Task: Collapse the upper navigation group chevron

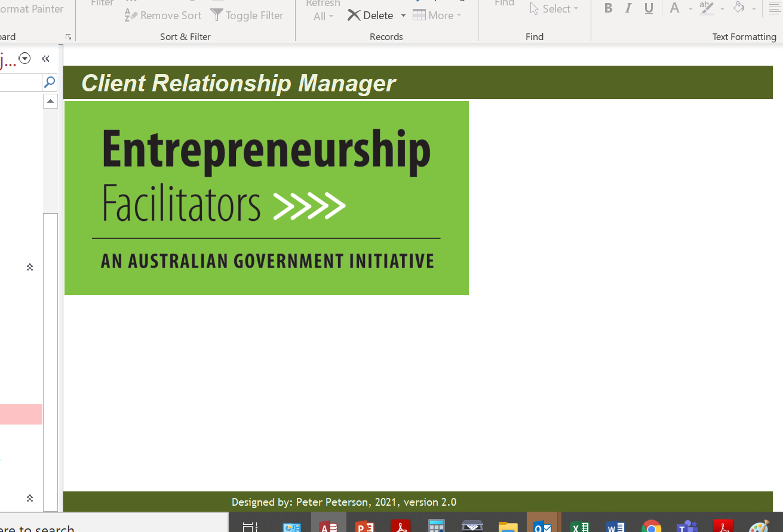Action: tap(30, 267)
